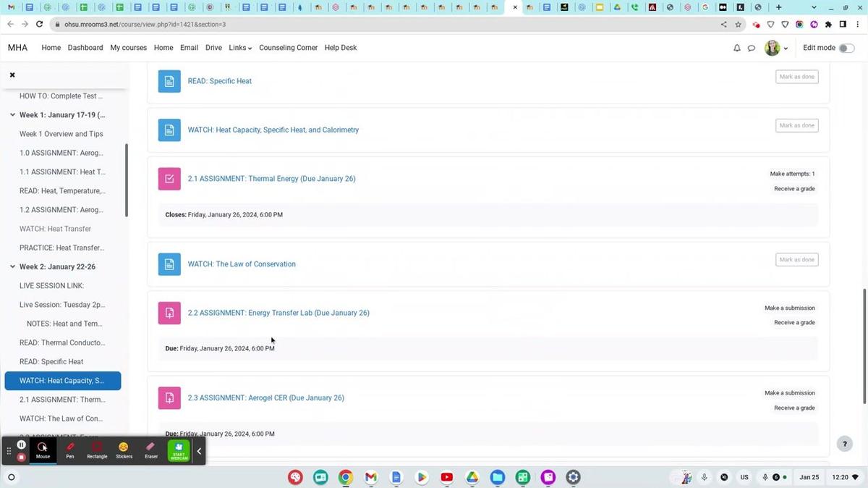Click the Start Webcam button icon
868x488 pixels.
(179, 450)
